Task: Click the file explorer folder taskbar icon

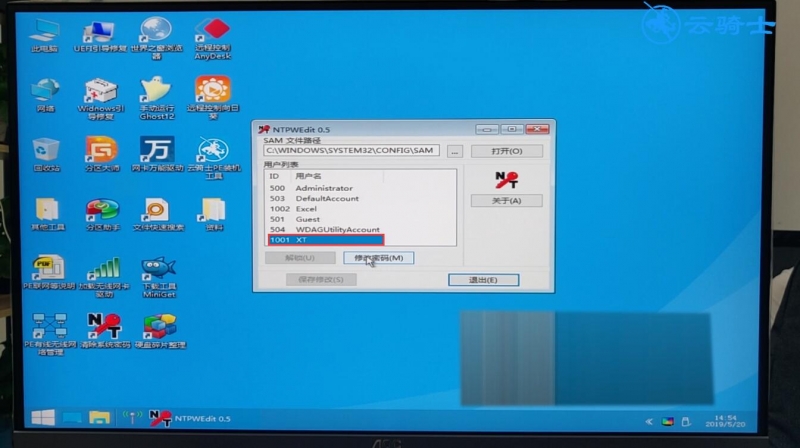Action: 99,418
